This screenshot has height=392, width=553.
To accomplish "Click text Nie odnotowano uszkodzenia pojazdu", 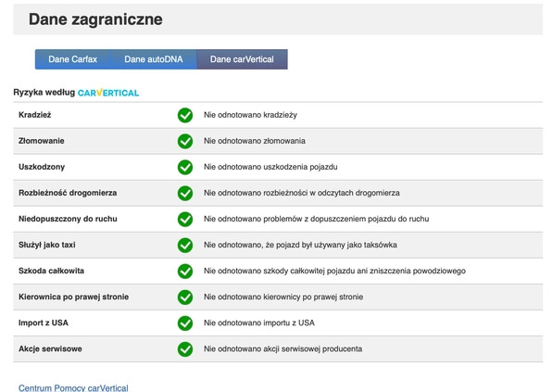I will (x=270, y=167).
